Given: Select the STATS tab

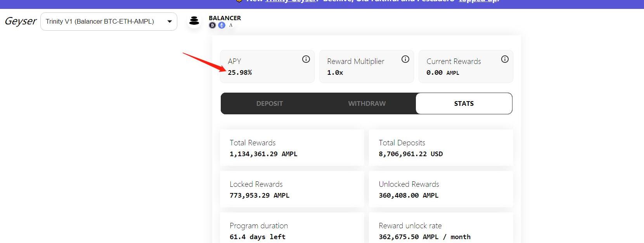Looking at the screenshot, I should pyautogui.click(x=464, y=103).
